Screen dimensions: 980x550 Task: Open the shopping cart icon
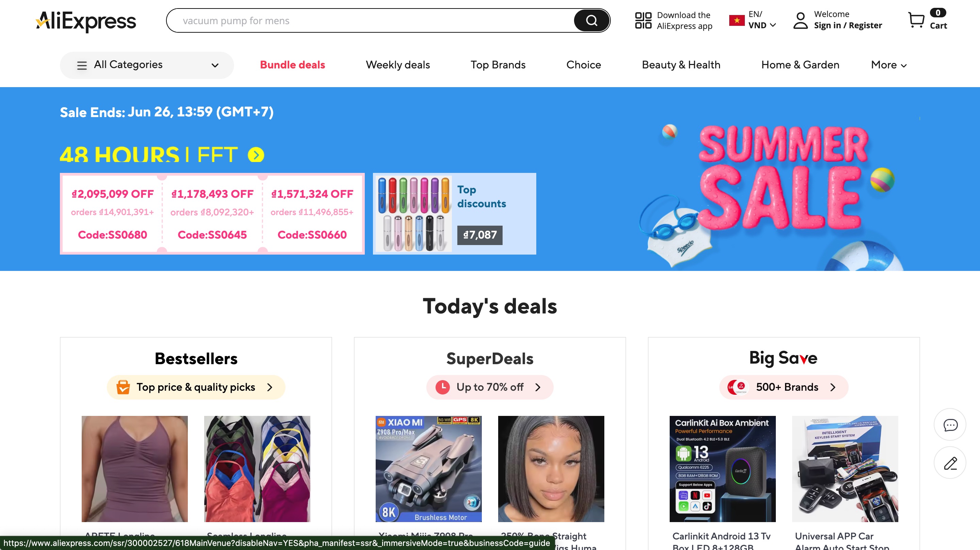(x=916, y=20)
